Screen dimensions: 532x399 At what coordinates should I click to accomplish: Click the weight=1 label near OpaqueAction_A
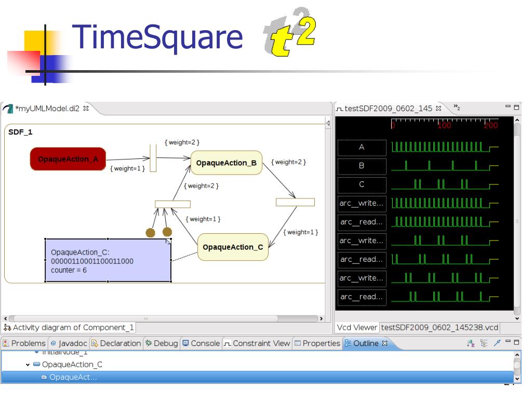point(128,169)
